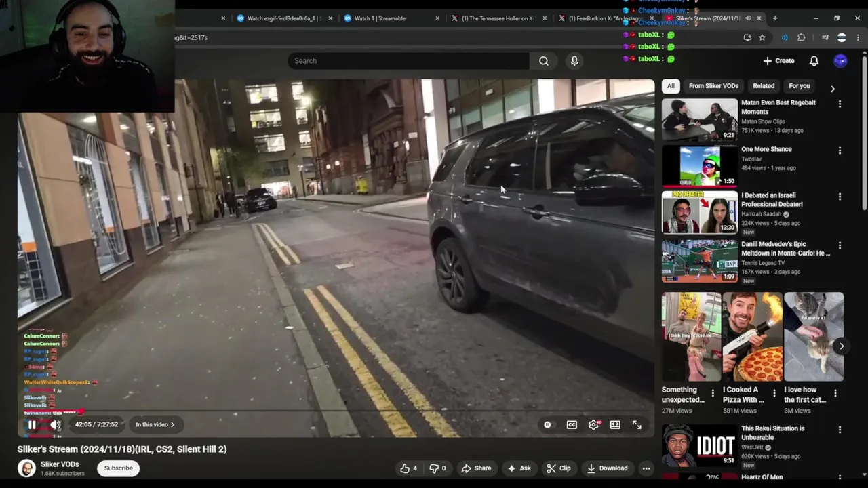Screen dimensions: 868x488
Task: Select the 'All' filter chip
Action: coord(671,86)
